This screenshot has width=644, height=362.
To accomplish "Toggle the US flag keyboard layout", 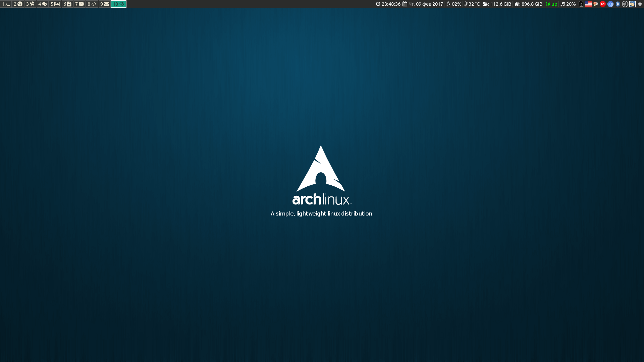I will (588, 4).
